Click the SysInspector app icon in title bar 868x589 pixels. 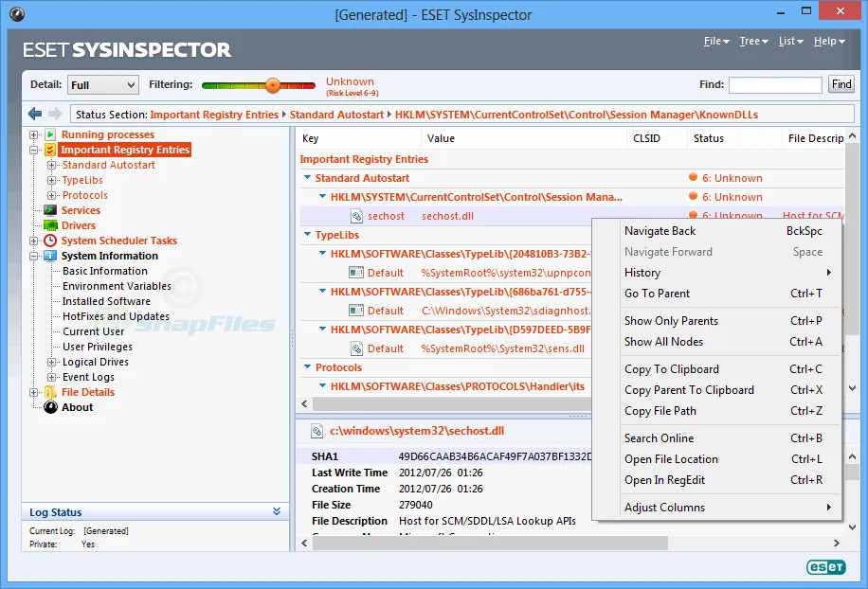pos(17,14)
